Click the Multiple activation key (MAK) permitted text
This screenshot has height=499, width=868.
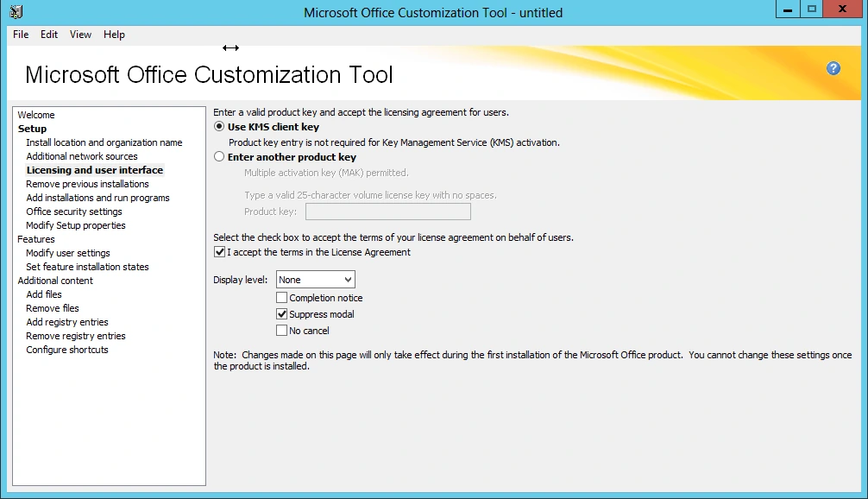(x=327, y=173)
